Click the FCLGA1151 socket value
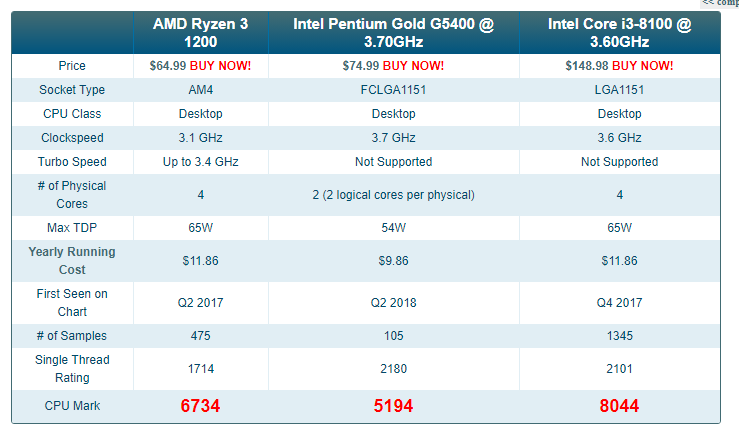Screen dimensions: 739x441 point(393,90)
